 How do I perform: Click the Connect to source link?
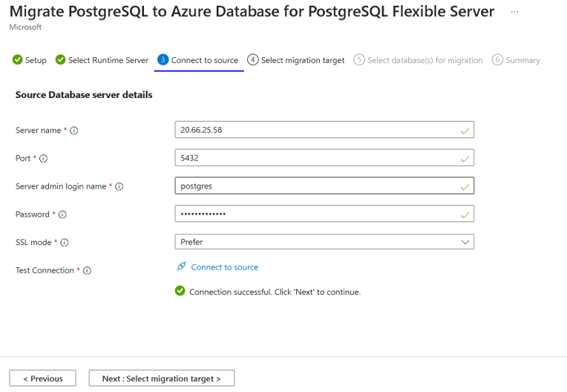click(225, 267)
